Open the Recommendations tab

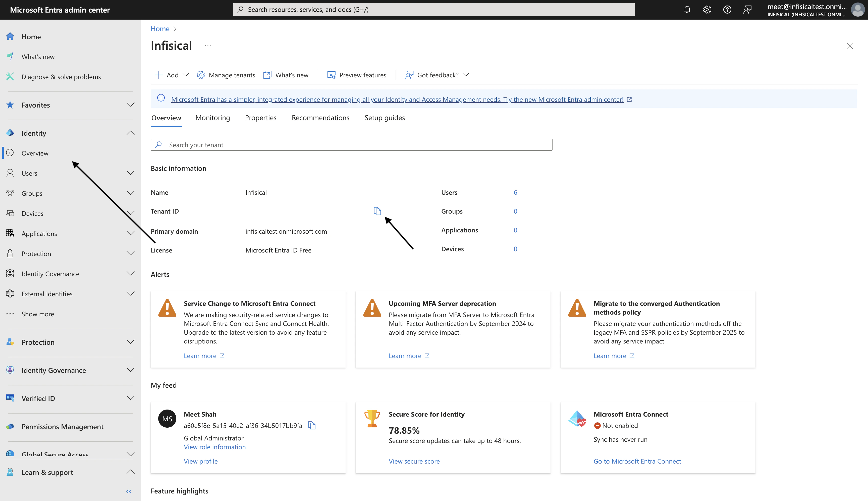[320, 118]
